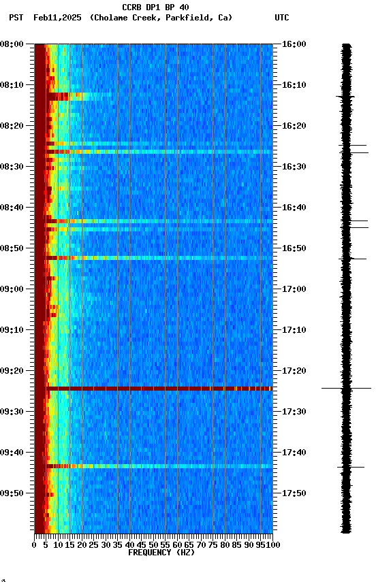Click the seismogram spike near 16:52 UTC

pyautogui.click(x=352, y=259)
